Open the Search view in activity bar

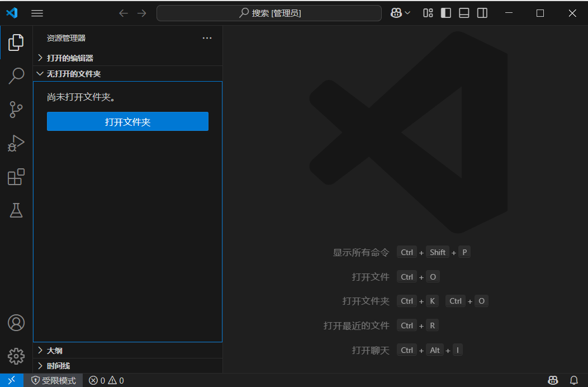click(x=16, y=76)
